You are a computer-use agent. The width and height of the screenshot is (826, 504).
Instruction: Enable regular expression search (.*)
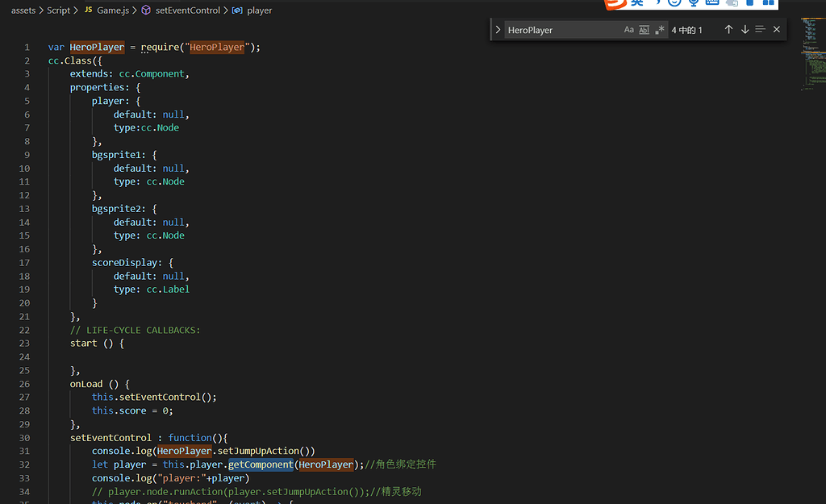pos(659,28)
